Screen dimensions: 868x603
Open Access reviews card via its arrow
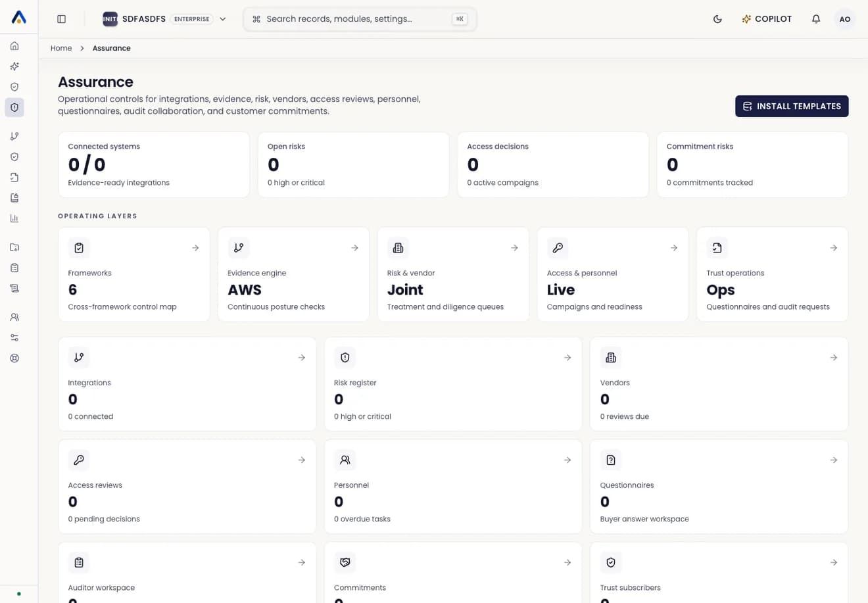[301, 460]
